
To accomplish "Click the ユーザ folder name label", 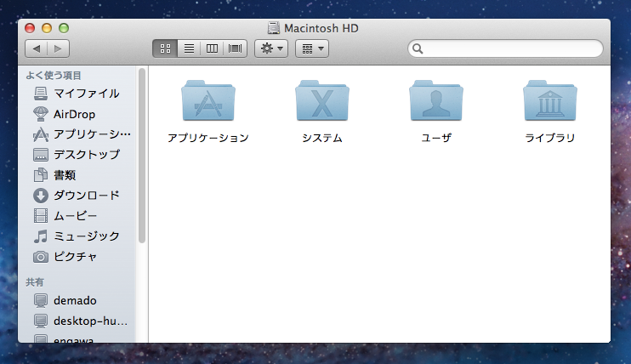I will point(436,138).
